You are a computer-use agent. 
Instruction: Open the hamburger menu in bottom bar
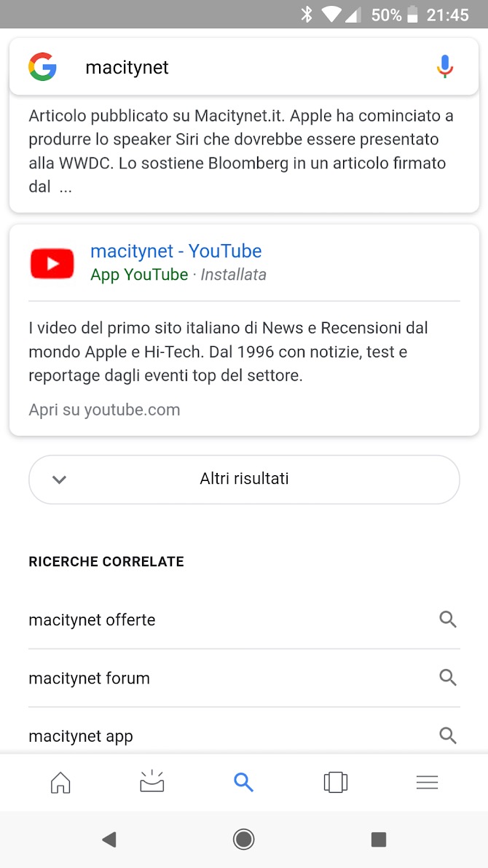(427, 783)
